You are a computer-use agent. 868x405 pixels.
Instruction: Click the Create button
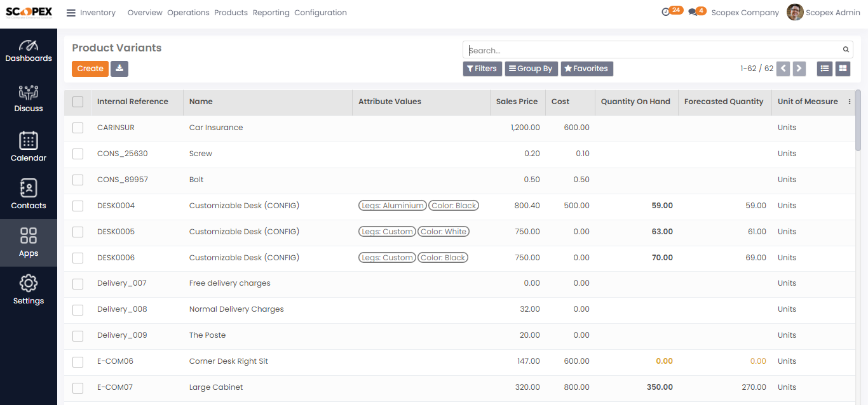[90, 69]
